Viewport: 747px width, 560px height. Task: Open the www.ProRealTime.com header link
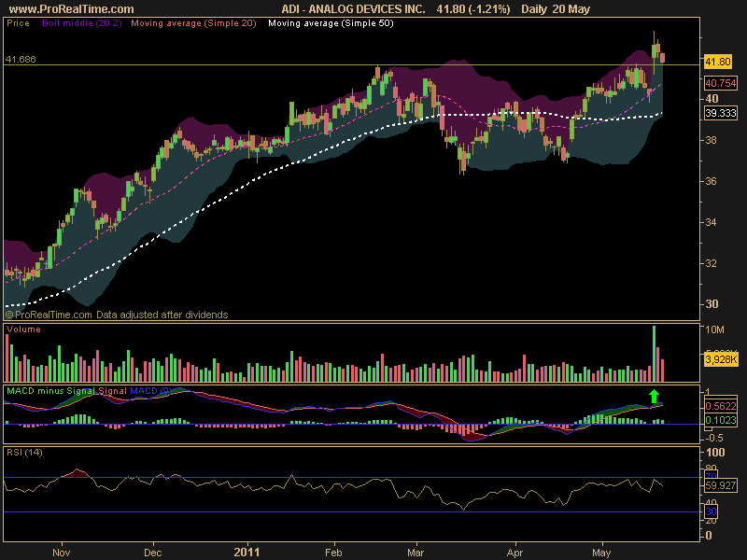tap(72, 9)
